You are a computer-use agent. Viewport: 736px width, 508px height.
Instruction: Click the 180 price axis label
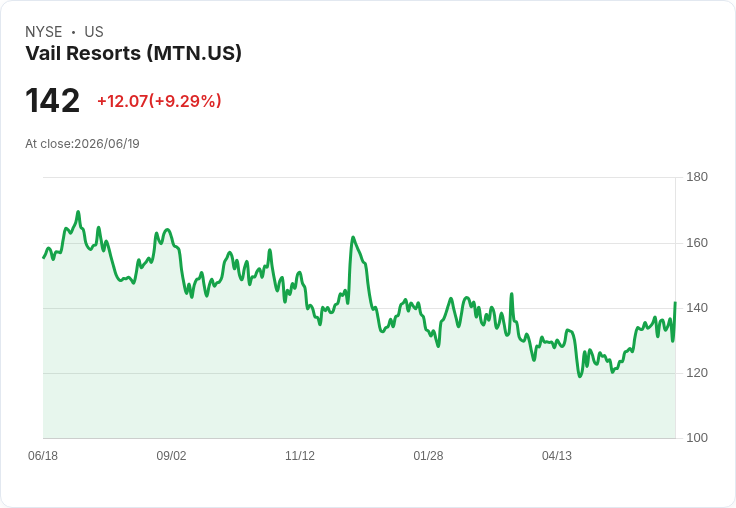pos(697,177)
